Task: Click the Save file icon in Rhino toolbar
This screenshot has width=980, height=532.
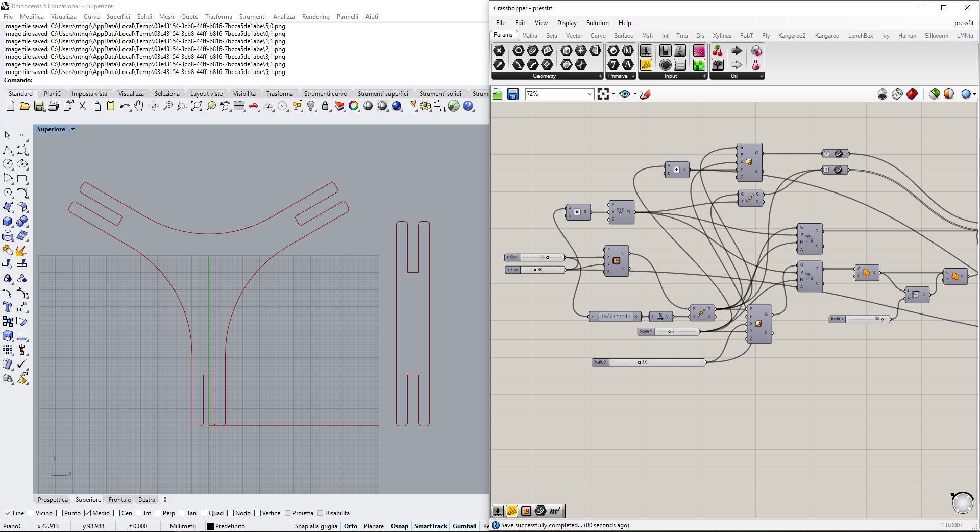Action: coord(39,106)
